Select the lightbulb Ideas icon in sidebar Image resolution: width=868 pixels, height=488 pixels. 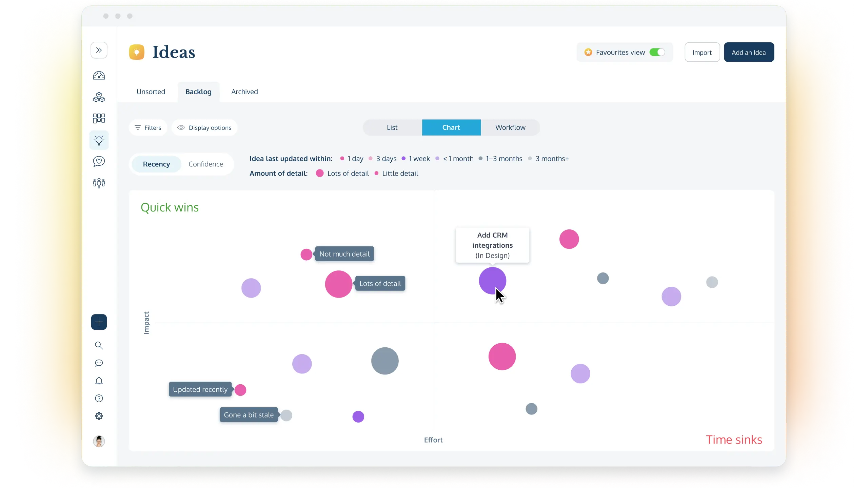[99, 140]
